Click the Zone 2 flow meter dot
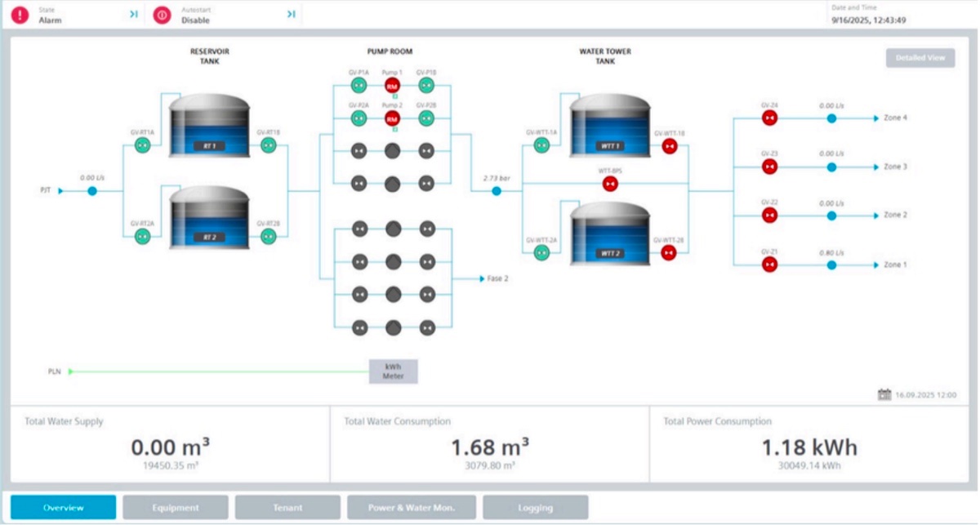Image resolution: width=980 pixels, height=525 pixels. click(x=831, y=216)
